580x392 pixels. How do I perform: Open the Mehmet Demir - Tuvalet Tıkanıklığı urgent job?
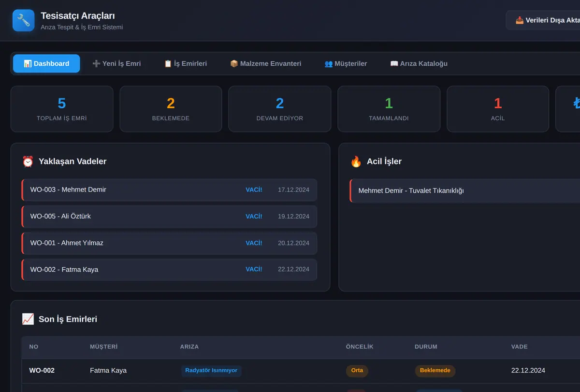[x=464, y=190]
